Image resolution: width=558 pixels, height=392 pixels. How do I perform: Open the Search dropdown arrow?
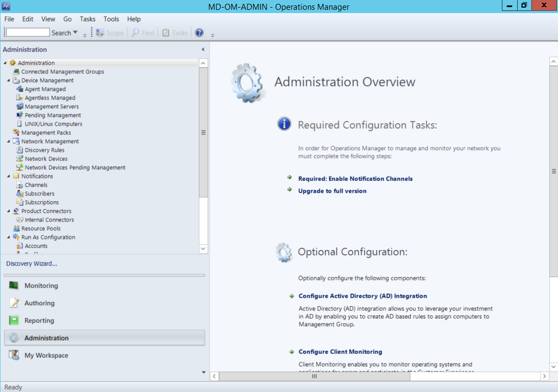point(74,32)
